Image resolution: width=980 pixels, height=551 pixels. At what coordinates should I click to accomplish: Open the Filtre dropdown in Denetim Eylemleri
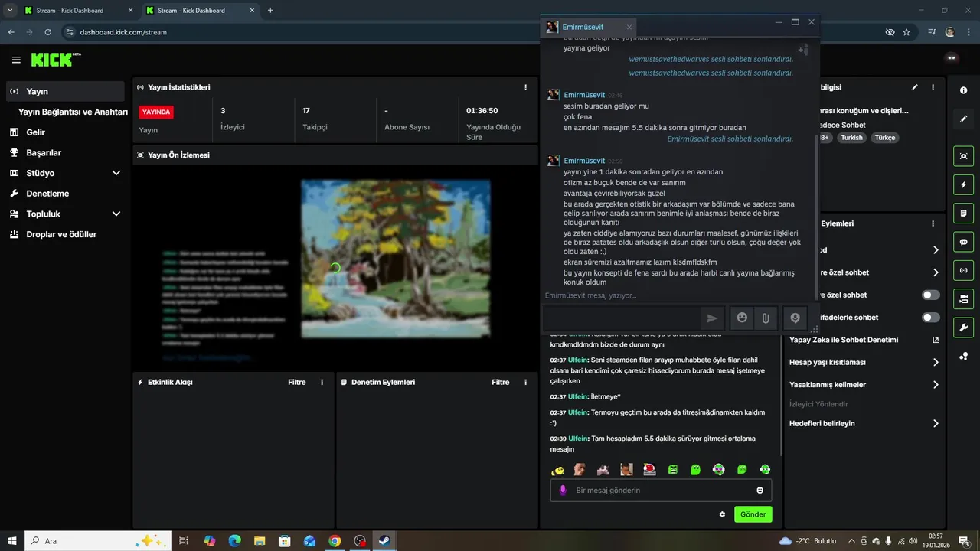(500, 382)
